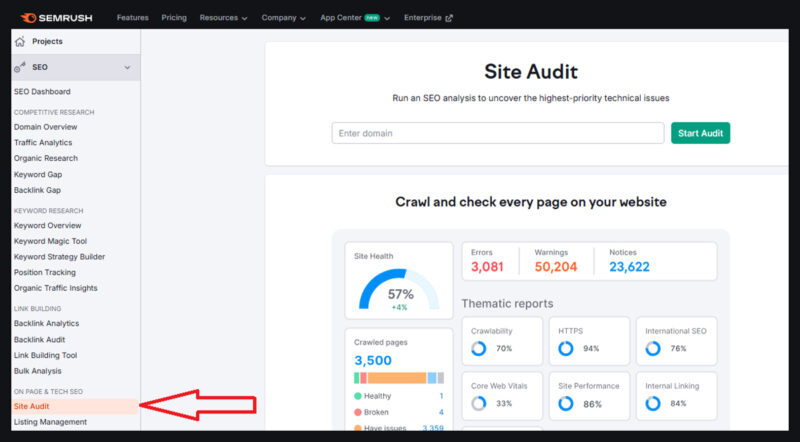Open the Projects home icon
The height and width of the screenshot is (442, 800).
pos(20,41)
